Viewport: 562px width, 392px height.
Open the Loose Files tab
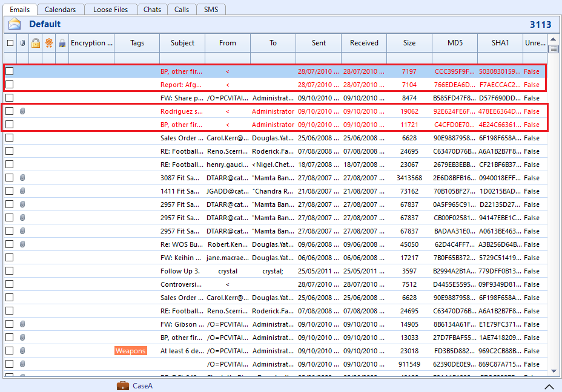click(110, 9)
